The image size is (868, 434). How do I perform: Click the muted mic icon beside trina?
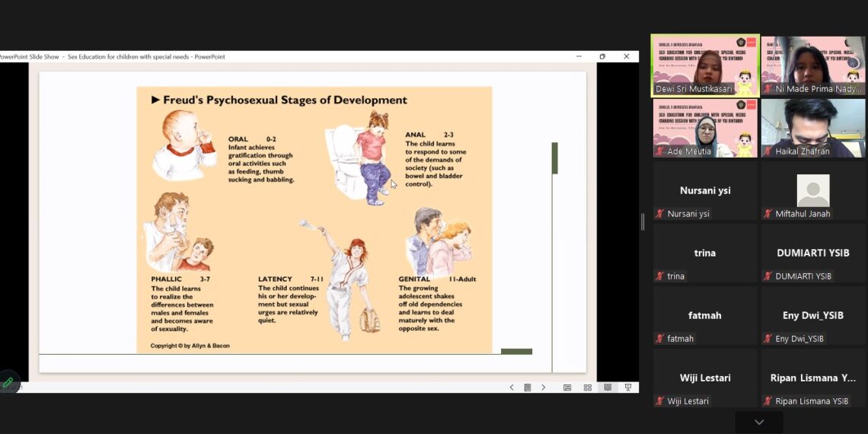click(x=660, y=276)
